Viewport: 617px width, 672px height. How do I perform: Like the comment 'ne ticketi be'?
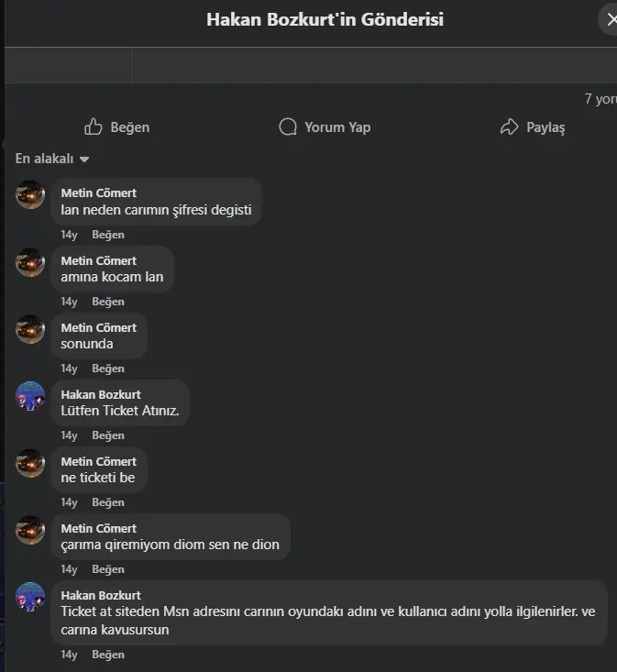[107, 502]
